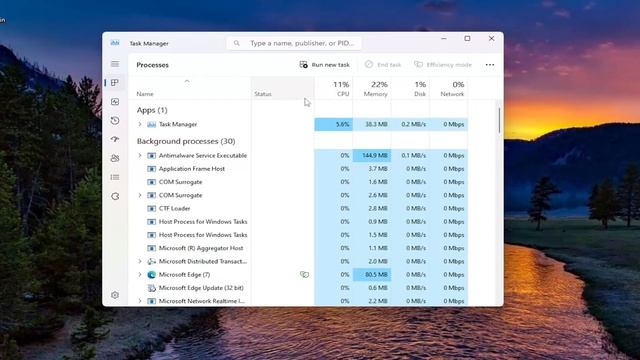Click the Efficiency mode button
The width and height of the screenshot is (640, 360).
tap(443, 64)
